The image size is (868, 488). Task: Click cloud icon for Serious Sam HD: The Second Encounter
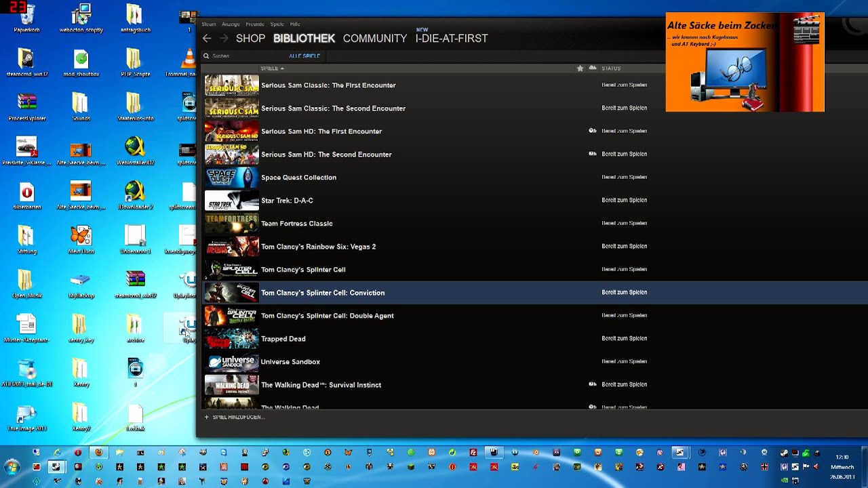593,154
